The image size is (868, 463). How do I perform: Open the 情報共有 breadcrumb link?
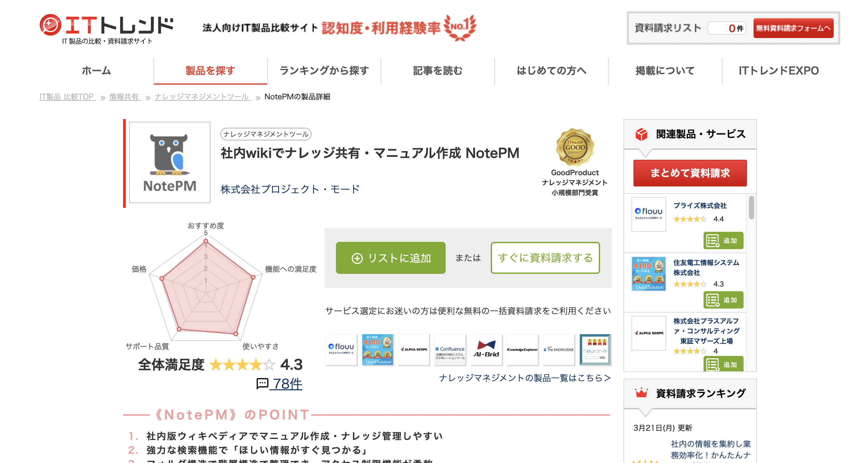(x=124, y=97)
